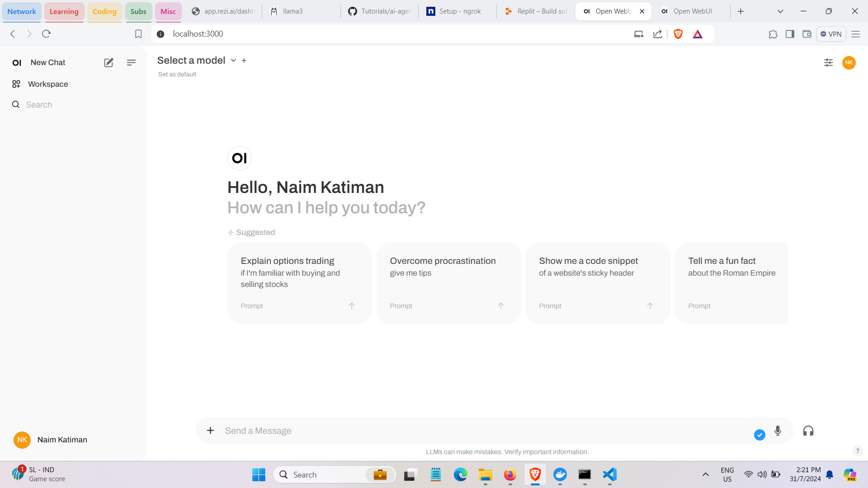This screenshot has height=488, width=868.
Task: Toggle the VPN button in the toolbar
Action: point(831,34)
